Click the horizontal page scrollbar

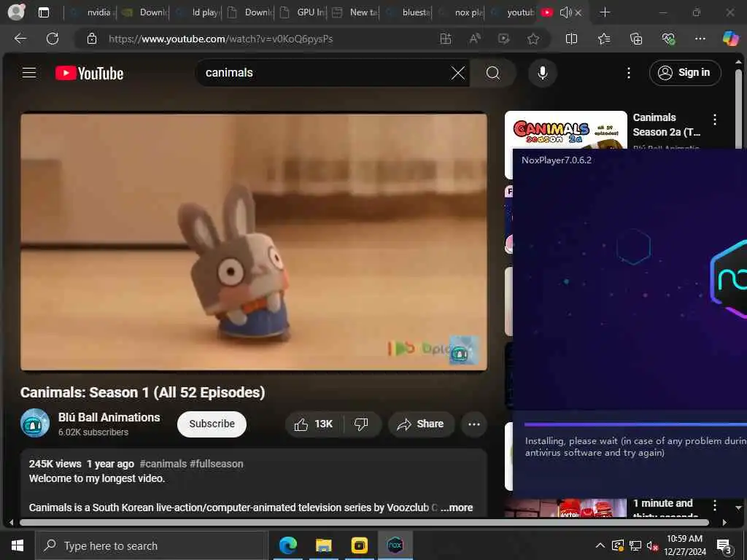pos(364,522)
